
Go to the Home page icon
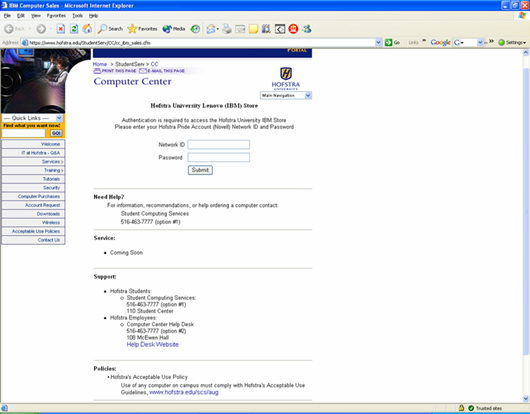pos(87,29)
